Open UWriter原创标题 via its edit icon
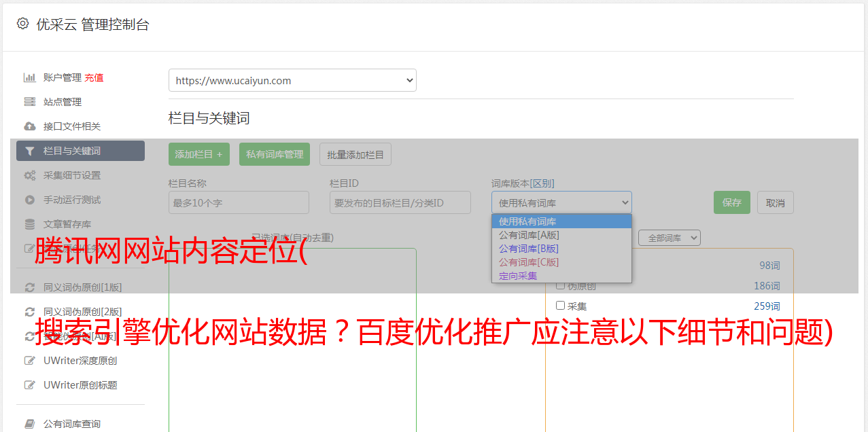 coord(30,385)
